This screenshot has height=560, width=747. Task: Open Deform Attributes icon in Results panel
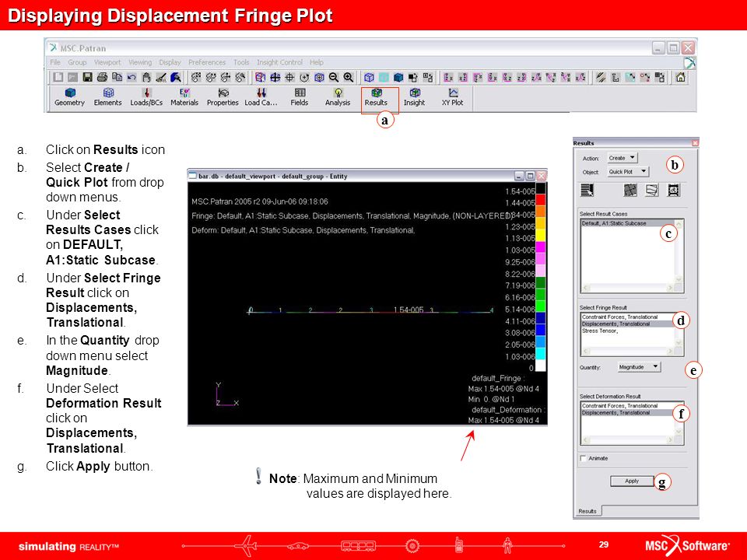coord(652,191)
